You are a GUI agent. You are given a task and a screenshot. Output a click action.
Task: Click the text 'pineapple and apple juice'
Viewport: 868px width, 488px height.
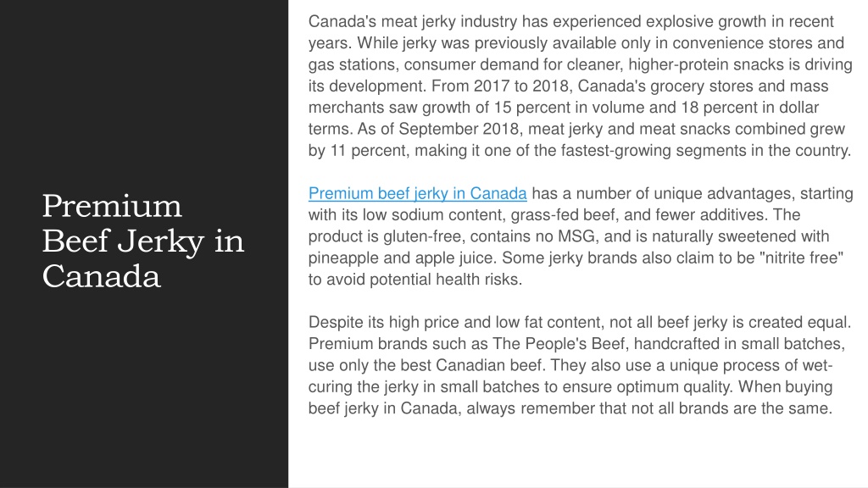point(403,258)
